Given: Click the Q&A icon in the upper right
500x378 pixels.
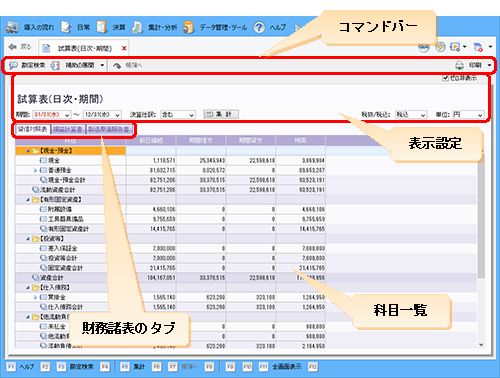Looking at the screenshot, I should [424, 47].
